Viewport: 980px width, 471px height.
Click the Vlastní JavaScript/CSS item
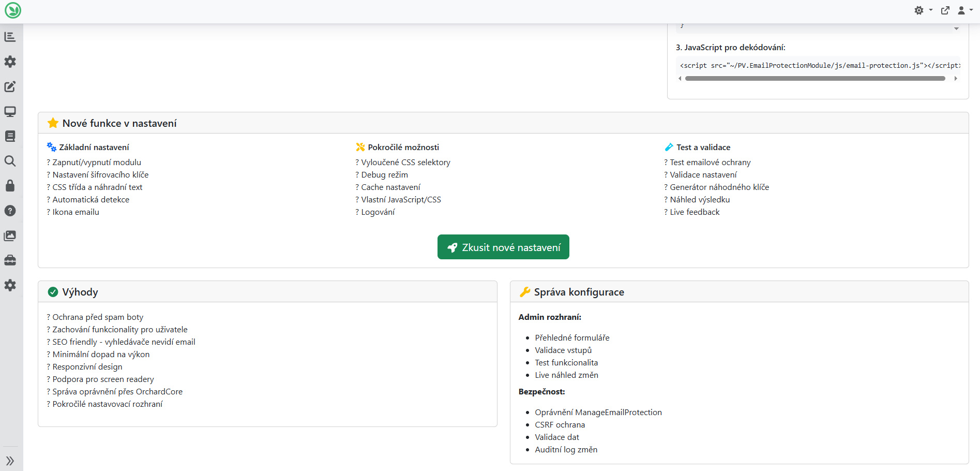coord(398,200)
